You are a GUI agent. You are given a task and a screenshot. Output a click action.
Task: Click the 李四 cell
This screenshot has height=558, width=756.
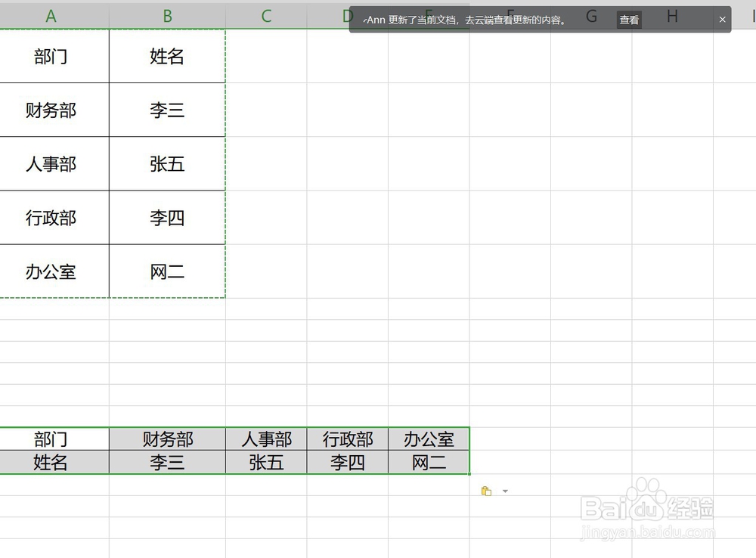[x=166, y=218]
